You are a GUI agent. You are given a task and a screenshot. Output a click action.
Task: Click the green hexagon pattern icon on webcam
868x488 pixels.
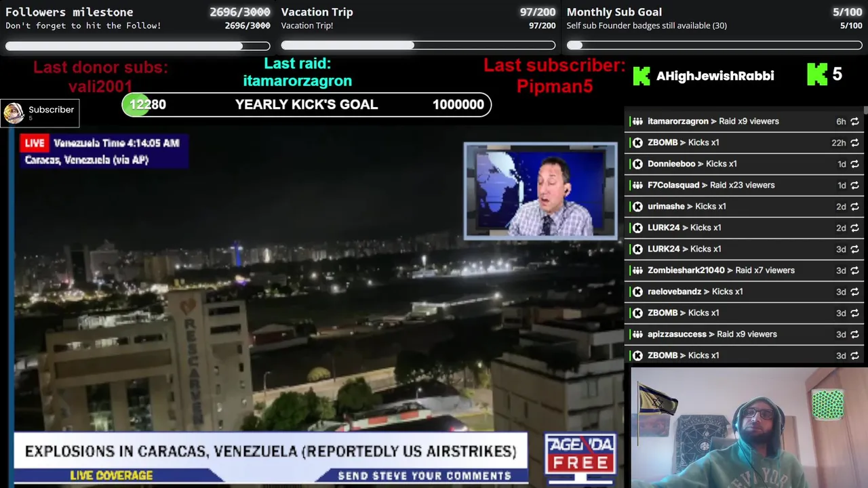pyautogui.click(x=828, y=405)
